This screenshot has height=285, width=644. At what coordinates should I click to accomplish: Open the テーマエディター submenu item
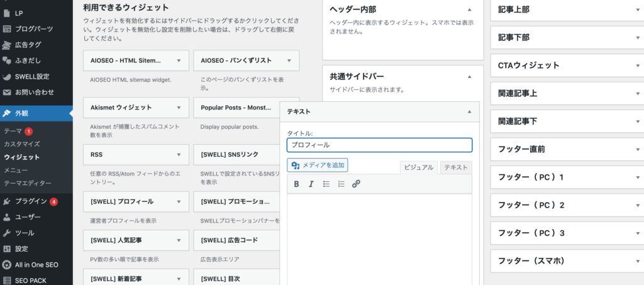coord(28,183)
